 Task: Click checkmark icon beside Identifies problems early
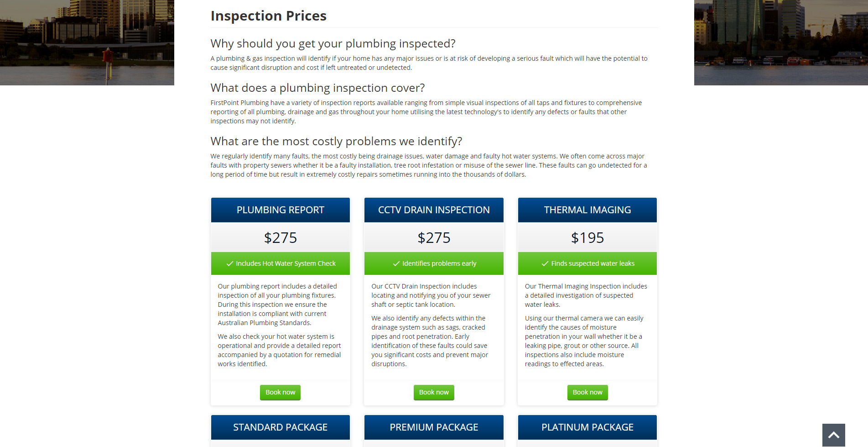(396, 264)
